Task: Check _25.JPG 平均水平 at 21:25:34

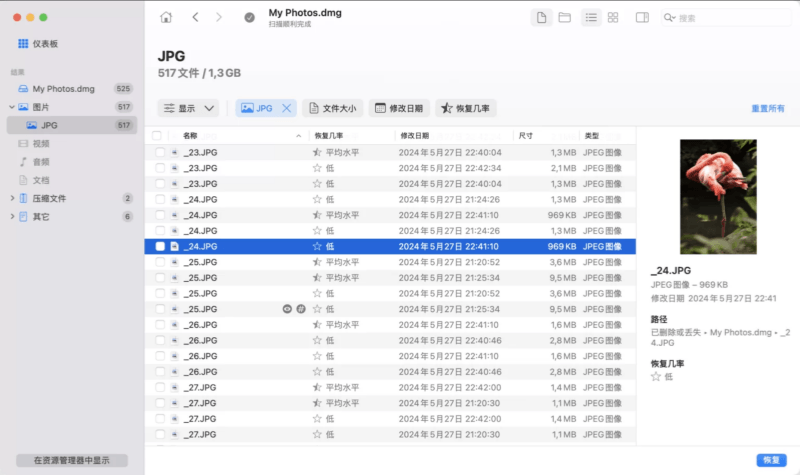Action: pos(160,278)
